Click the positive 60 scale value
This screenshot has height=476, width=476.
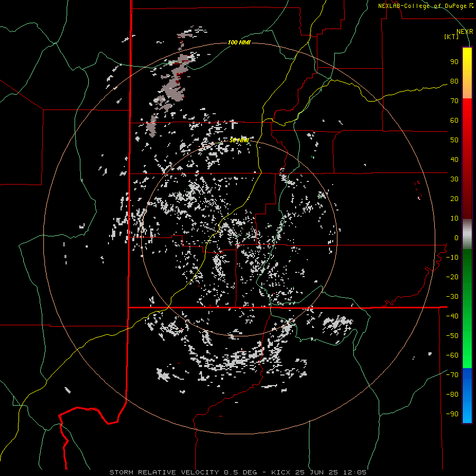tap(454, 121)
